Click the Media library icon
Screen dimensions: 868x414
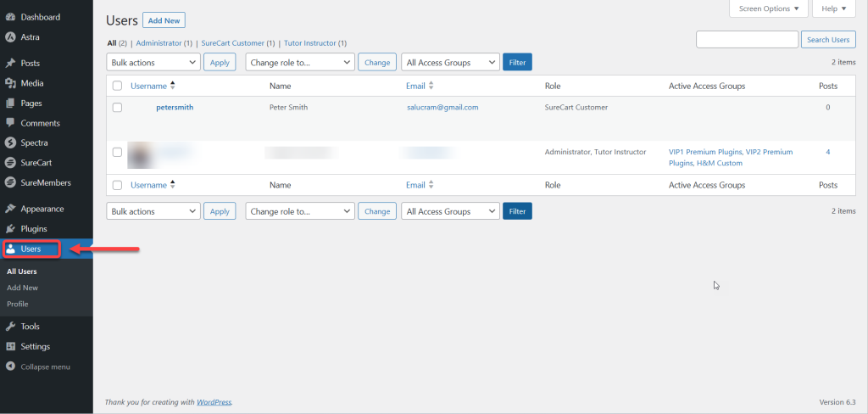coord(10,83)
